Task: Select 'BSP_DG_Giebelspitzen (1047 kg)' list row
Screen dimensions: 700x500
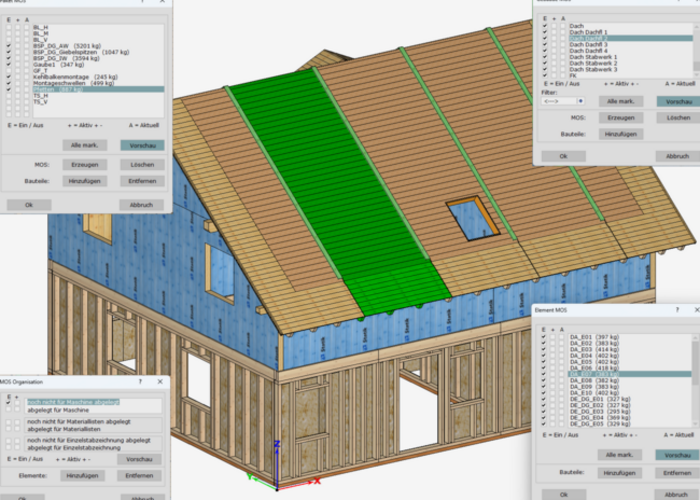Action: [98, 52]
